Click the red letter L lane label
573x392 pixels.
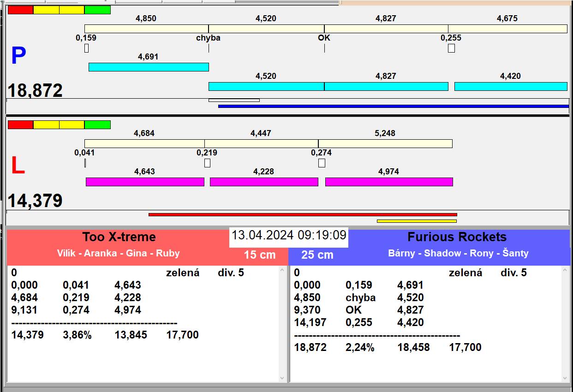pyautogui.click(x=18, y=166)
